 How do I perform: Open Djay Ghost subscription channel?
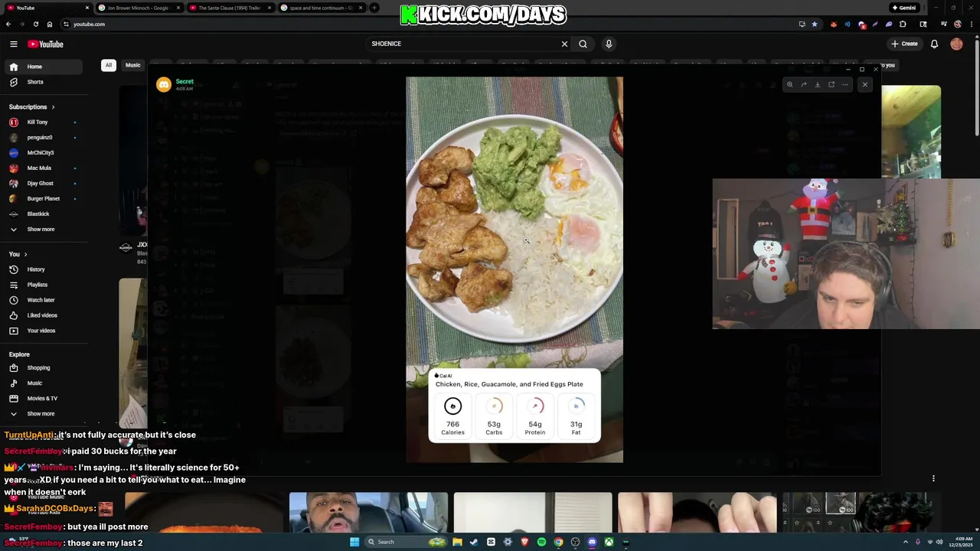point(43,183)
